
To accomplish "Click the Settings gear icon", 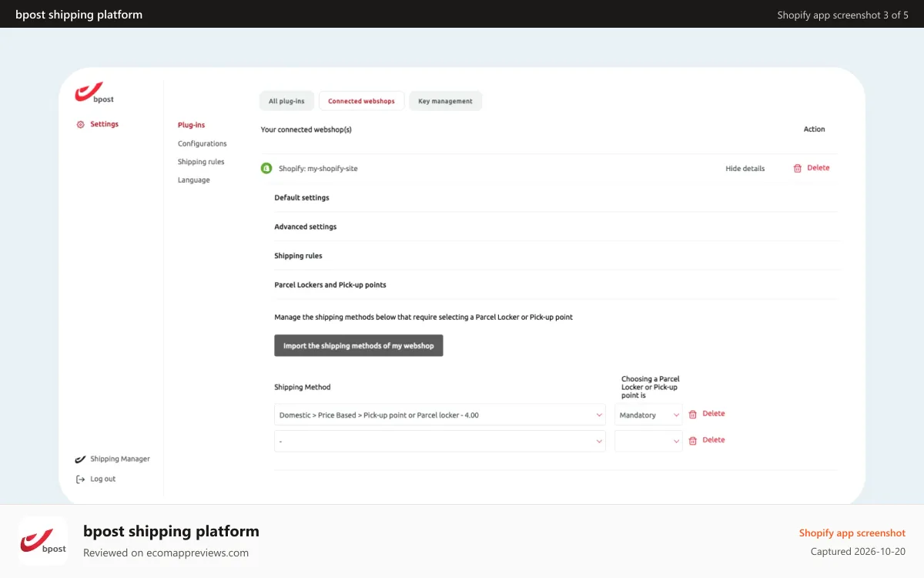I will pyautogui.click(x=80, y=124).
